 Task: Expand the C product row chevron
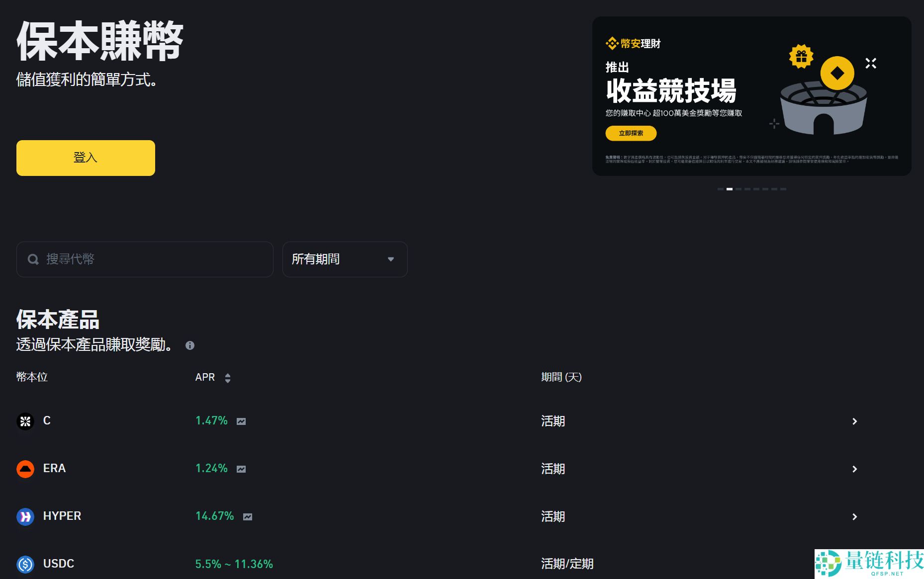[855, 421]
